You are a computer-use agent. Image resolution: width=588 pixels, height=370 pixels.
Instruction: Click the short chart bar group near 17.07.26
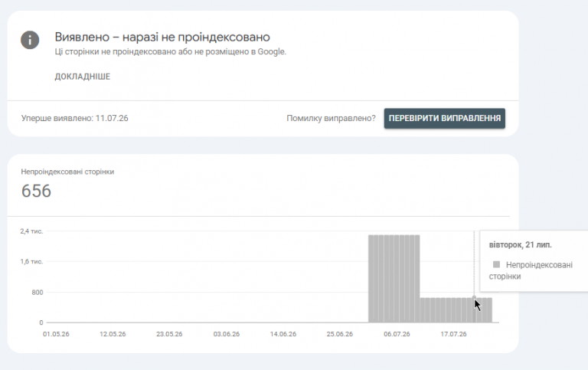click(456, 310)
